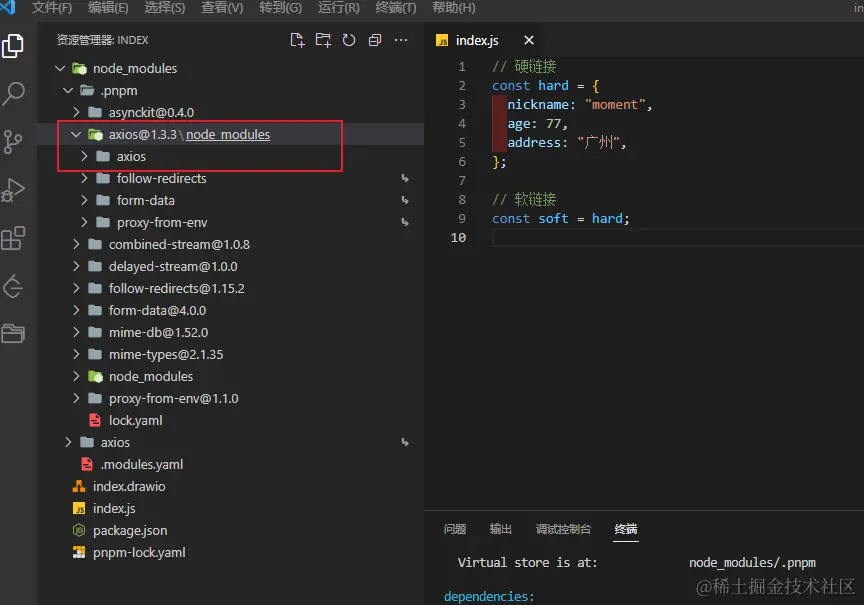Expand the asynckit@0.4.0 folder
864x605 pixels.
point(76,112)
